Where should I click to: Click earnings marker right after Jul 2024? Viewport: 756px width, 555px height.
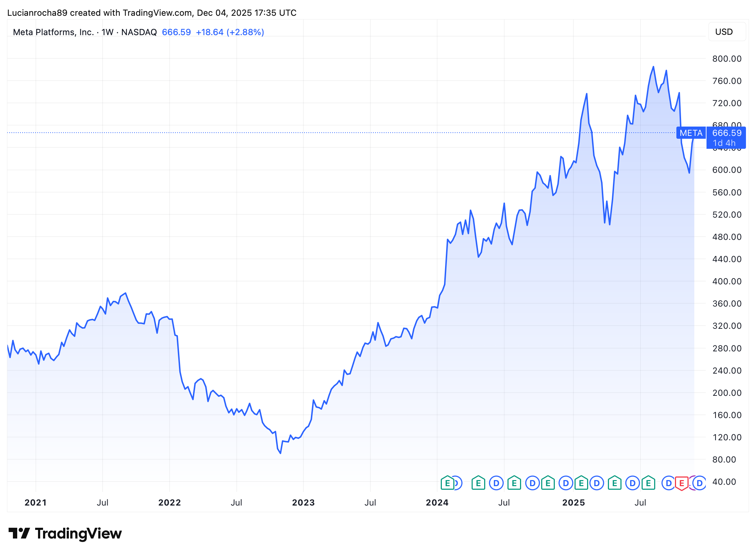click(x=514, y=483)
